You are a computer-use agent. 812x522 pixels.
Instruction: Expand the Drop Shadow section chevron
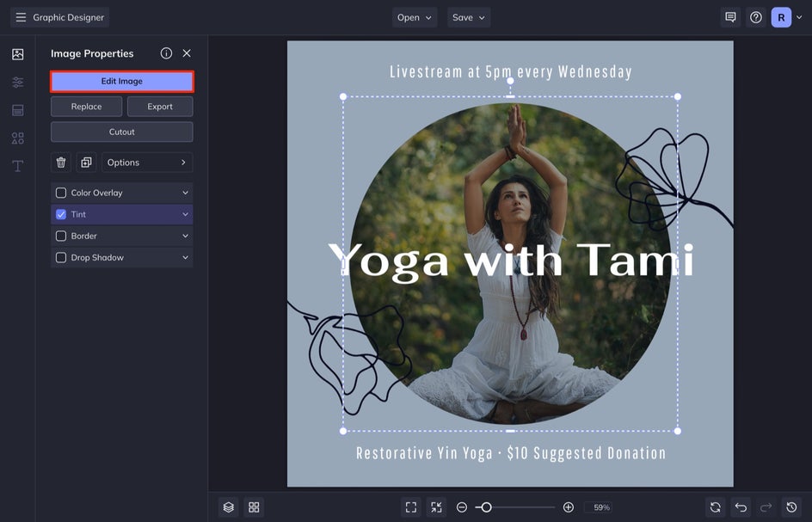tap(186, 258)
